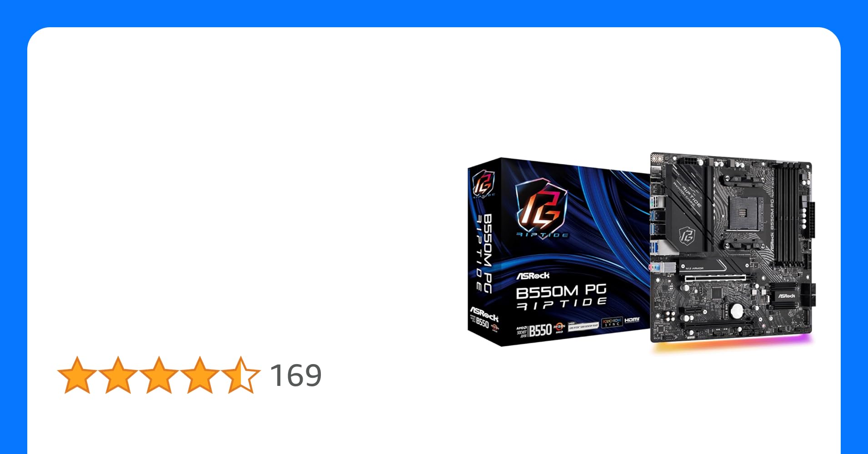Click the HDMI logo on the box
The image size is (868, 454).
(x=632, y=320)
